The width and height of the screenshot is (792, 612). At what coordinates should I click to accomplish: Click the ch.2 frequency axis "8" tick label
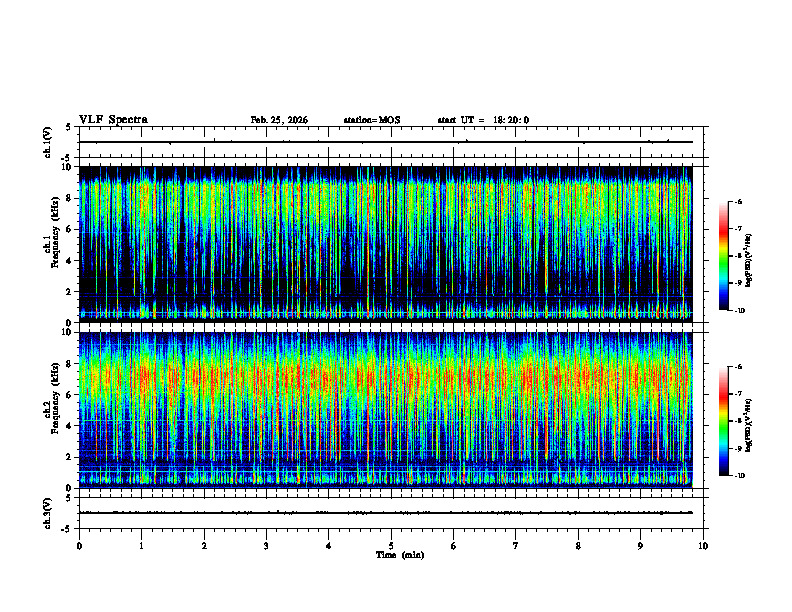tap(70, 363)
